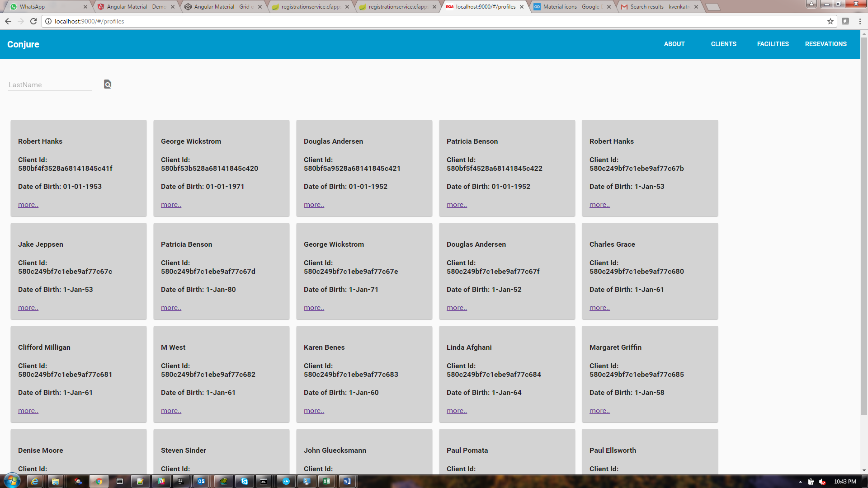Bookmark this page with star icon
The height and width of the screenshot is (488, 868).
[830, 21]
